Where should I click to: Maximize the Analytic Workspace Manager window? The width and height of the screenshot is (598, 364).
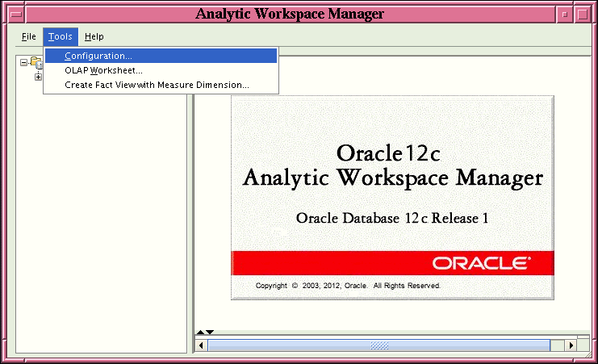583,15
